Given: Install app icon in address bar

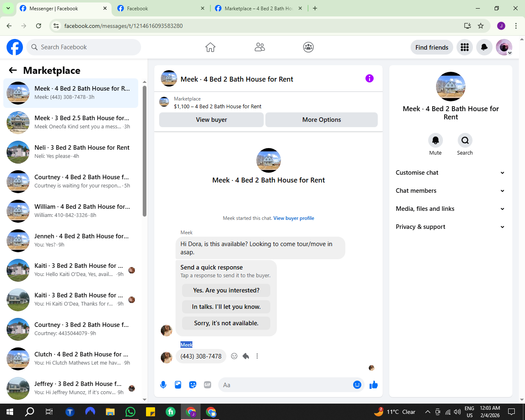Looking at the screenshot, I should (468, 26).
